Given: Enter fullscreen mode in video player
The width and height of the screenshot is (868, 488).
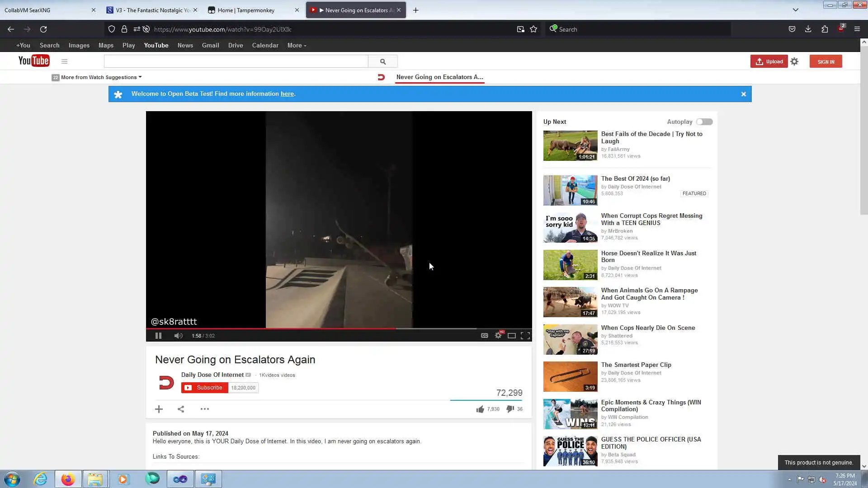Looking at the screenshot, I should click(x=525, y=335).
